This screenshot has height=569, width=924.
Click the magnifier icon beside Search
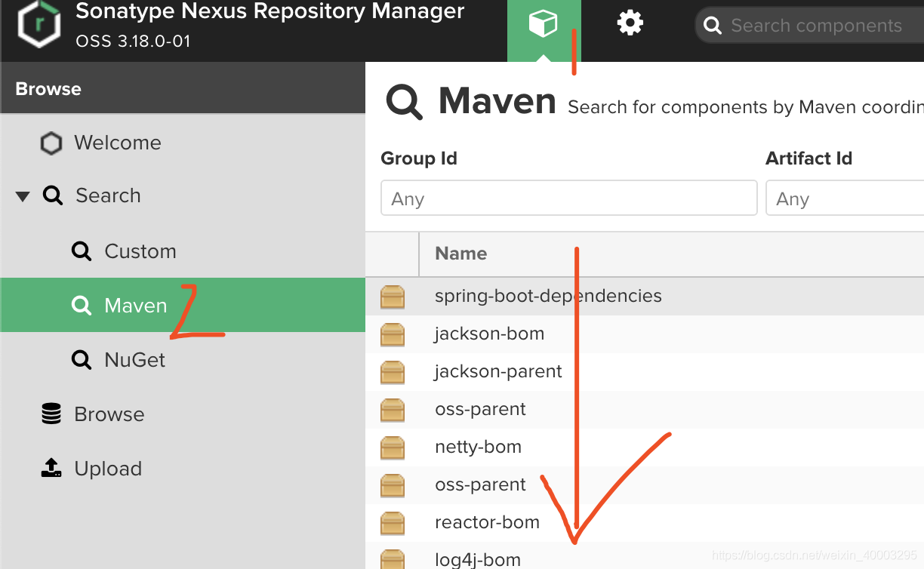click(x=52, y=196)
